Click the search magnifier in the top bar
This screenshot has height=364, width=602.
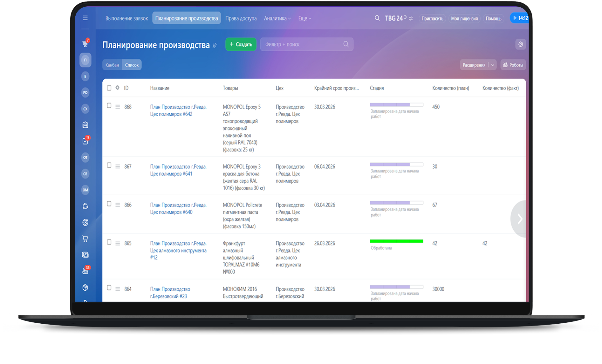[x=377, y=18]
